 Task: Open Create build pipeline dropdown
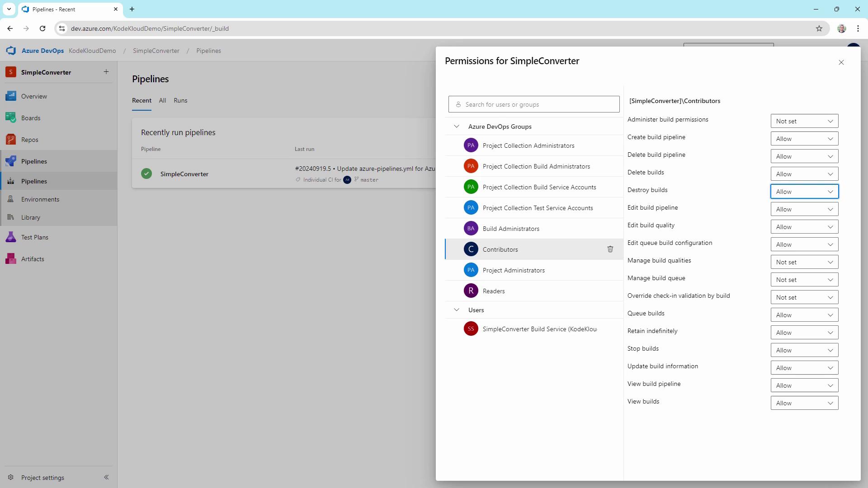tap(805, 139)
